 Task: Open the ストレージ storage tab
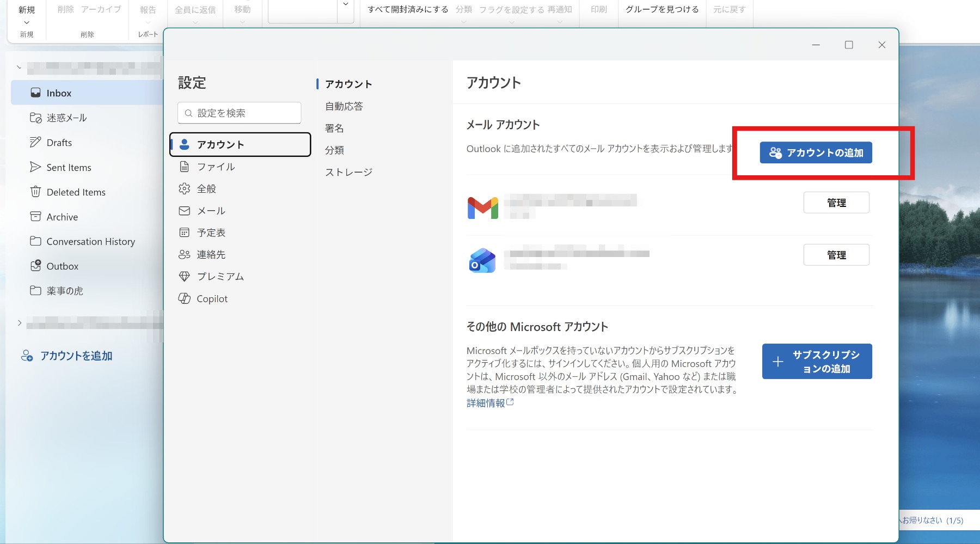348,172
